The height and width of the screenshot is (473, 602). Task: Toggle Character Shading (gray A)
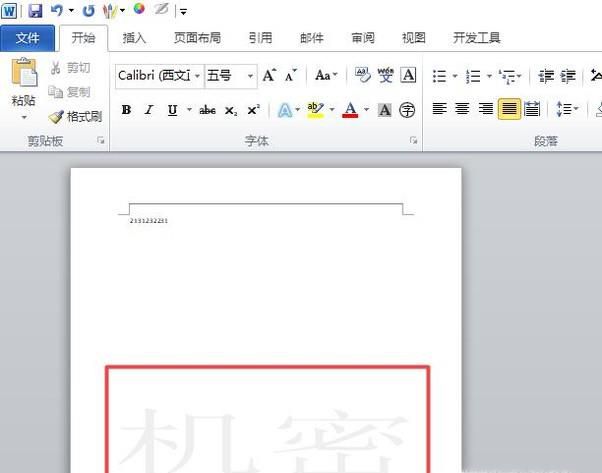coord(384,111)
